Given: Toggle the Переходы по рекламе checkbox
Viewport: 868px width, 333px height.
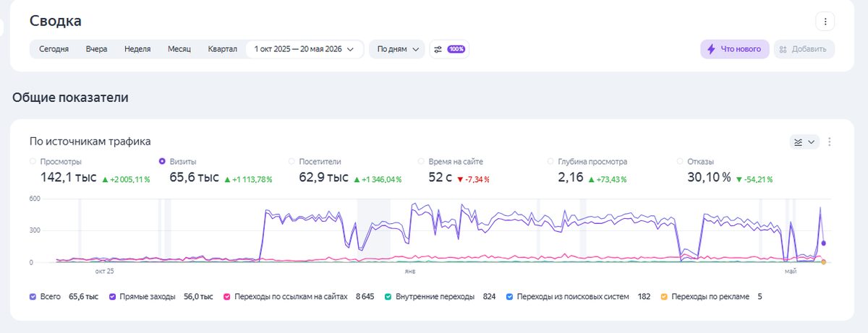Looking at the screenshot, I should pyautogui.click(x=664, y=296).
